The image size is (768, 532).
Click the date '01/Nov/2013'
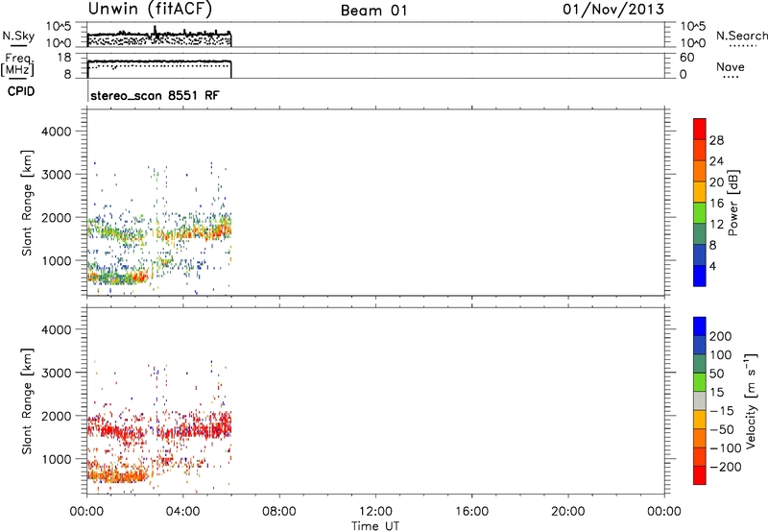[613, 10]
